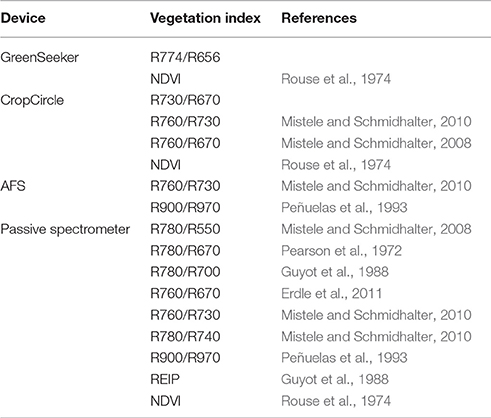
Task: Open last Rouse et al., 1974 reference
Action: (x=336, y=401)
